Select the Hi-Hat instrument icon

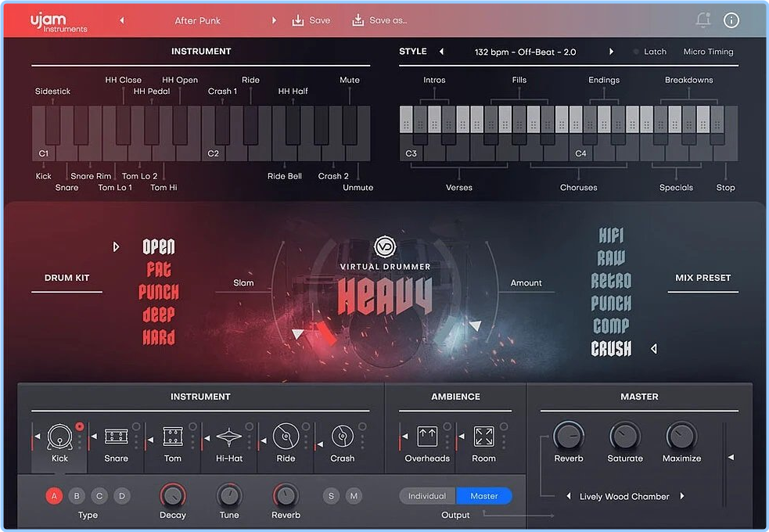click(x=229, y=437)
